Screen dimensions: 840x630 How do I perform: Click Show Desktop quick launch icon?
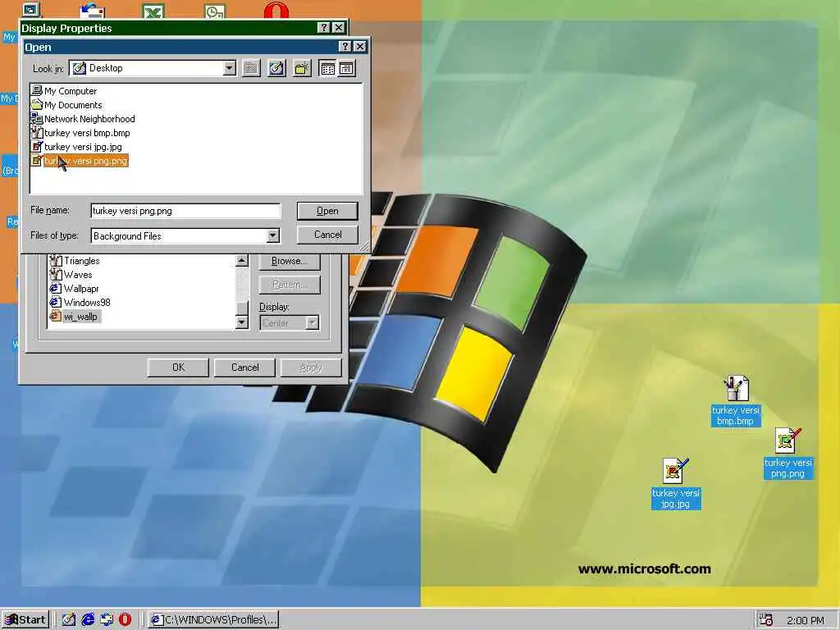click(69, 620)
